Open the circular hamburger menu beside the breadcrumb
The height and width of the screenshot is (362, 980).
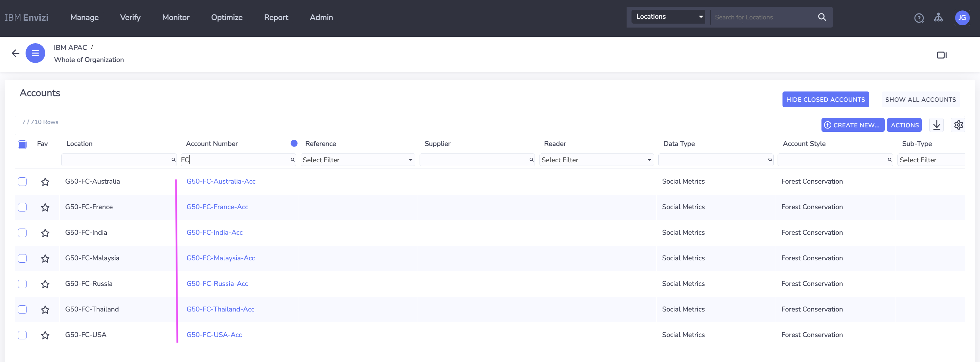click(35, 53)
